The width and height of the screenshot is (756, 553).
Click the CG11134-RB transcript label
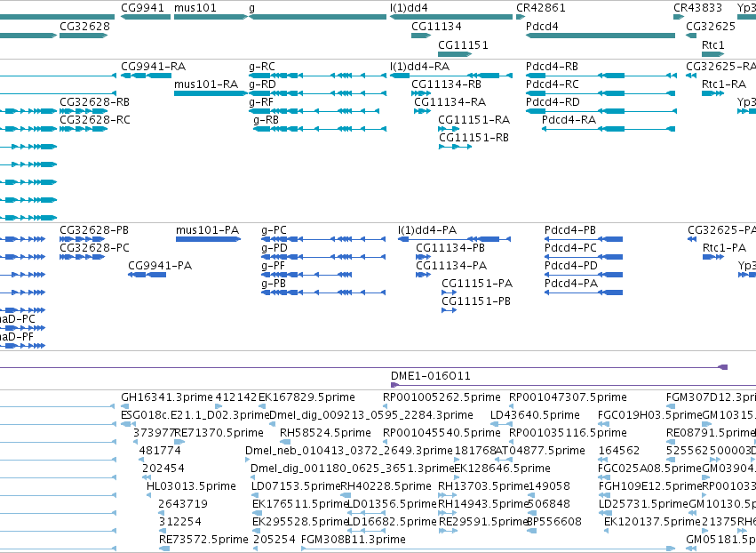pos(446,84)
